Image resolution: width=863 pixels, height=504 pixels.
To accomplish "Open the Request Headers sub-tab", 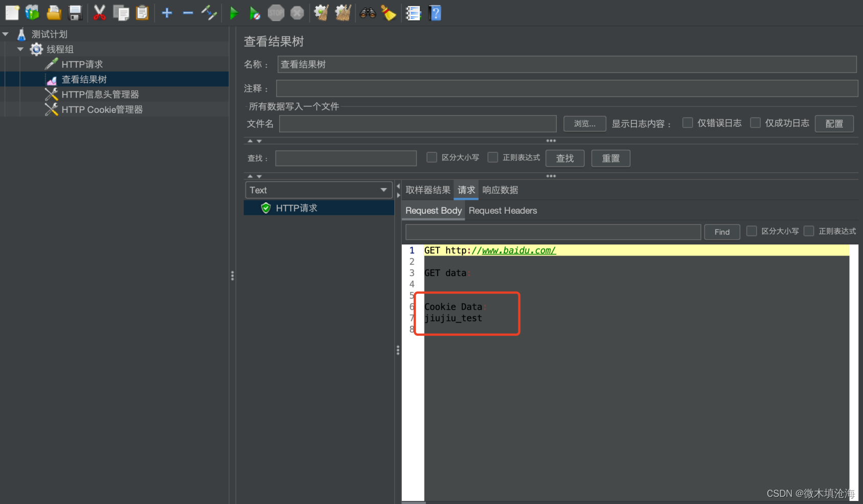I will pos(503,211).
